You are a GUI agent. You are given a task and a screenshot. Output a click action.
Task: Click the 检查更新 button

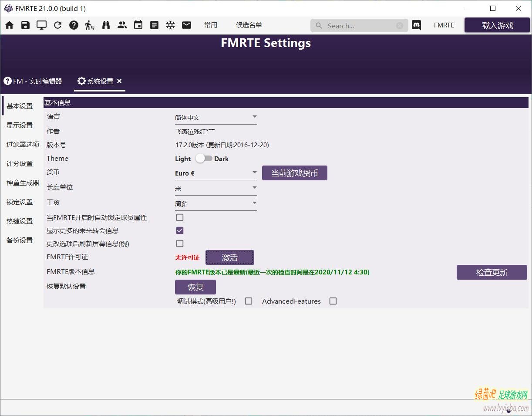point(492,272)
